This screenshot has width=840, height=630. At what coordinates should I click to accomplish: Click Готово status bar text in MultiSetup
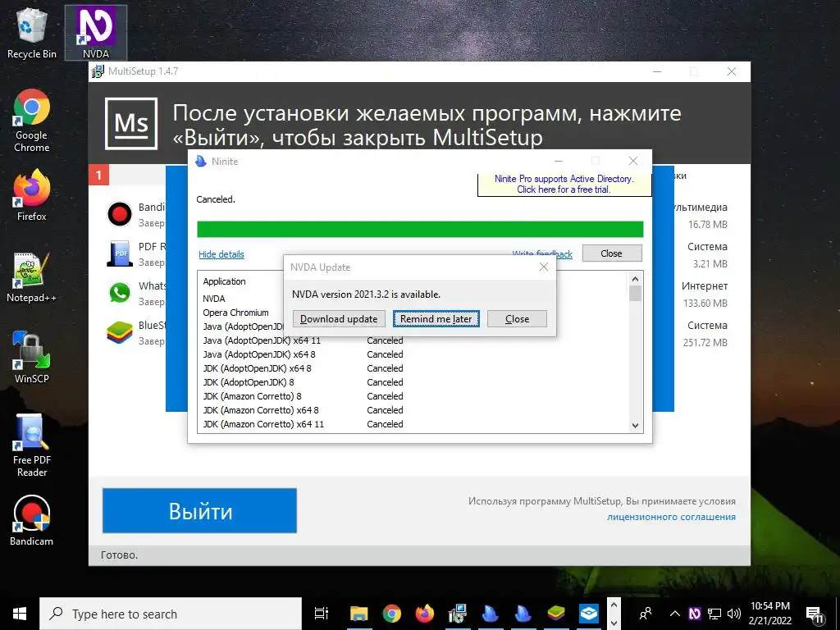pyautogui.click(x=120, y=555)
